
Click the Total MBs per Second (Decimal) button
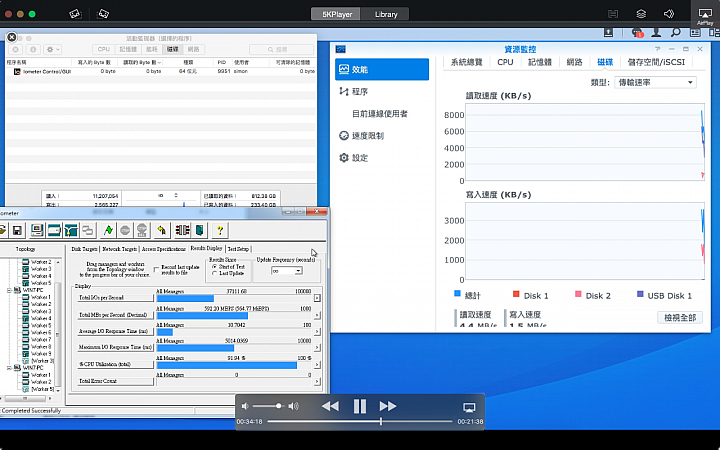point(115,315)
